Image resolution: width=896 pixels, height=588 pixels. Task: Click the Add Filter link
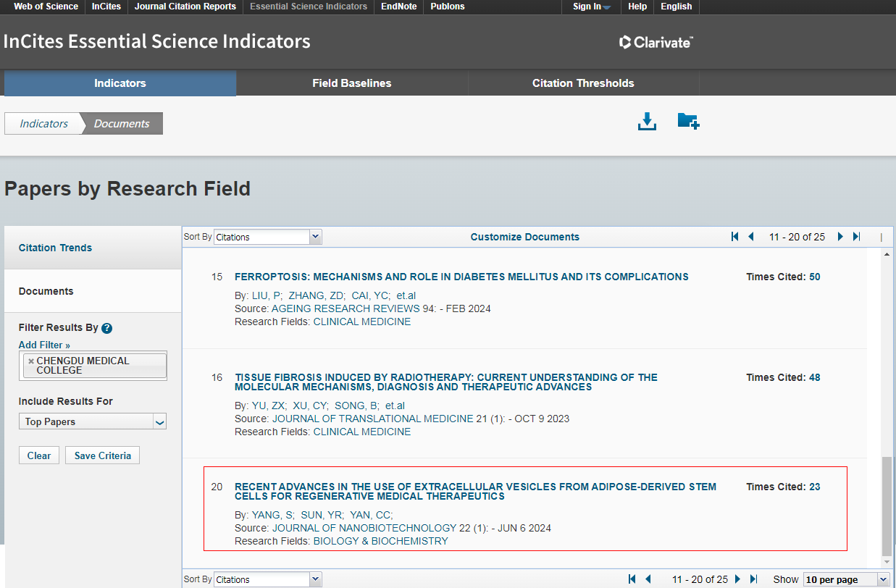pos(44,345)
